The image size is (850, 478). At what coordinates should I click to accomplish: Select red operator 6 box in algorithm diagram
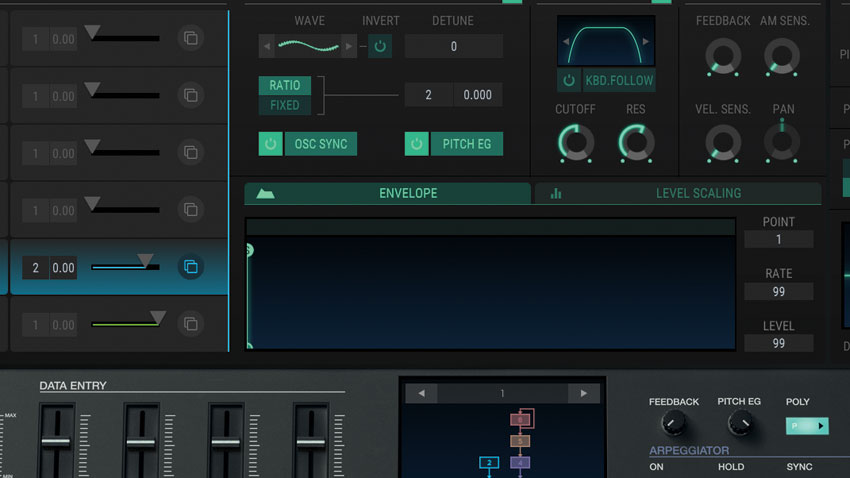tap(520, 419)
